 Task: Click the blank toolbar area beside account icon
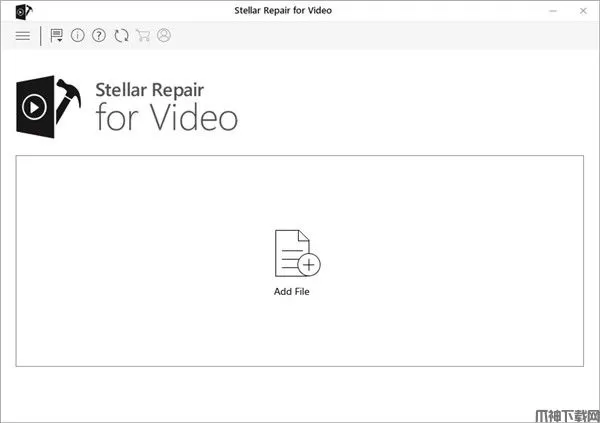383,36
